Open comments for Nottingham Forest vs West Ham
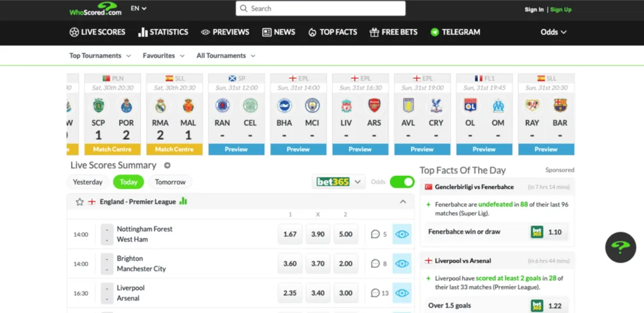This screenshot has height=313, width=644. [379, 234]
